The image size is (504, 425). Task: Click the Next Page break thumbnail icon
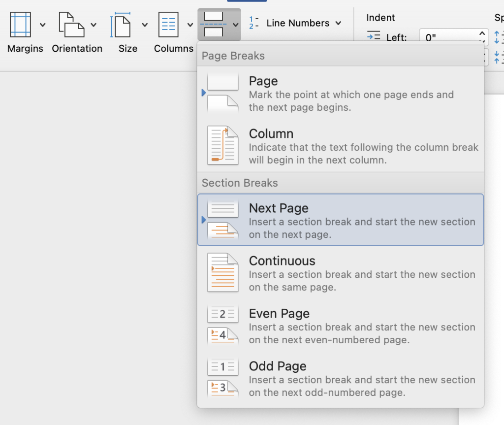point(222,220)
